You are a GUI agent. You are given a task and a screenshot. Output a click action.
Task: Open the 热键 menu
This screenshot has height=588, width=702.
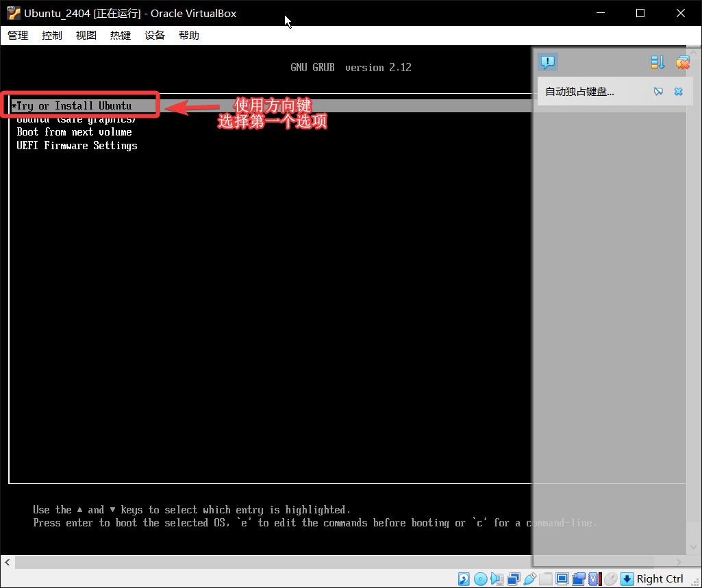pos(121,36)
